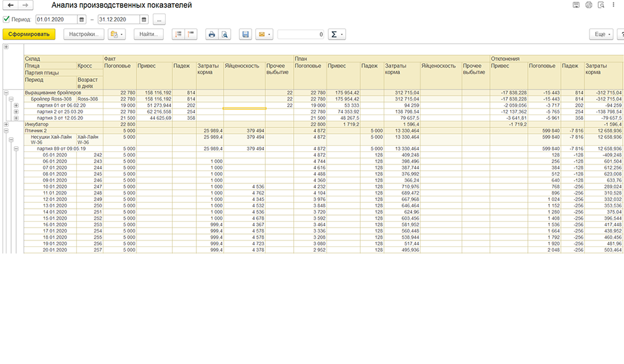Open the sum (Σ) dropdown button
The image size is (624, 364).
point(337,34)
